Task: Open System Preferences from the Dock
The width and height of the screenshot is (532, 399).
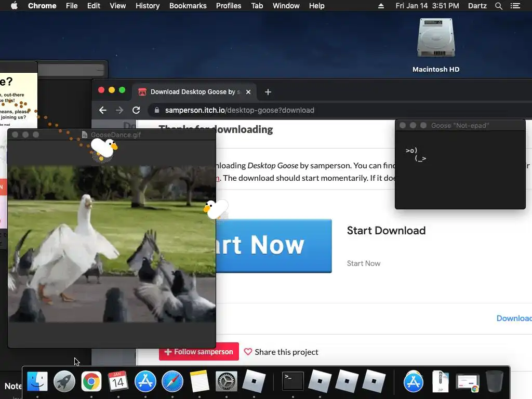Action: [x=227, y=381]
